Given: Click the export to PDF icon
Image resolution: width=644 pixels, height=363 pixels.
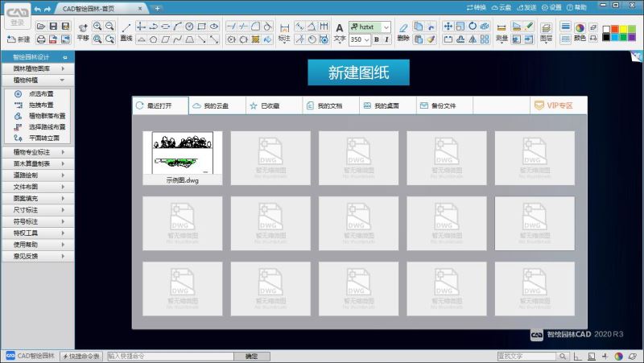Looking at the screenshot, I should click(x=53, y=39).
